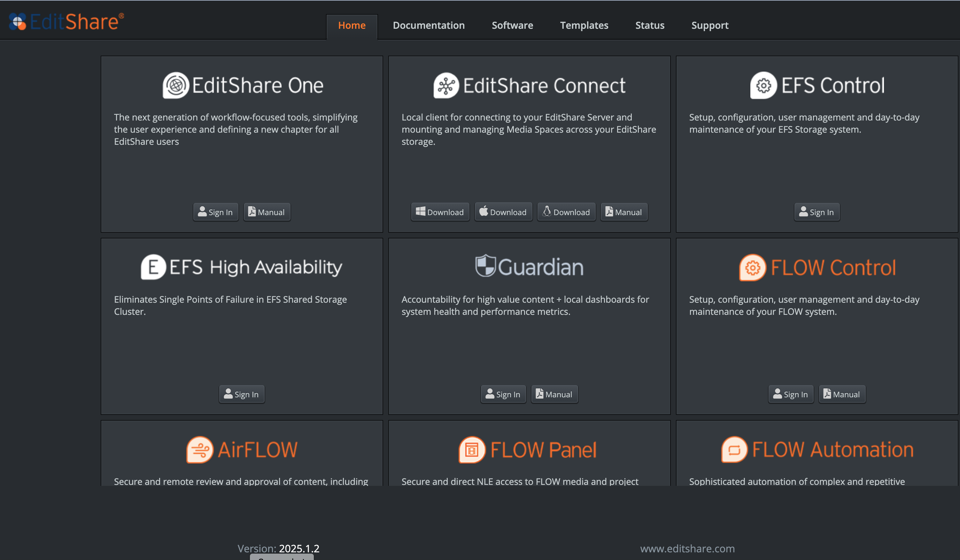Click the EditShare One globe icon

pos(176,85)
